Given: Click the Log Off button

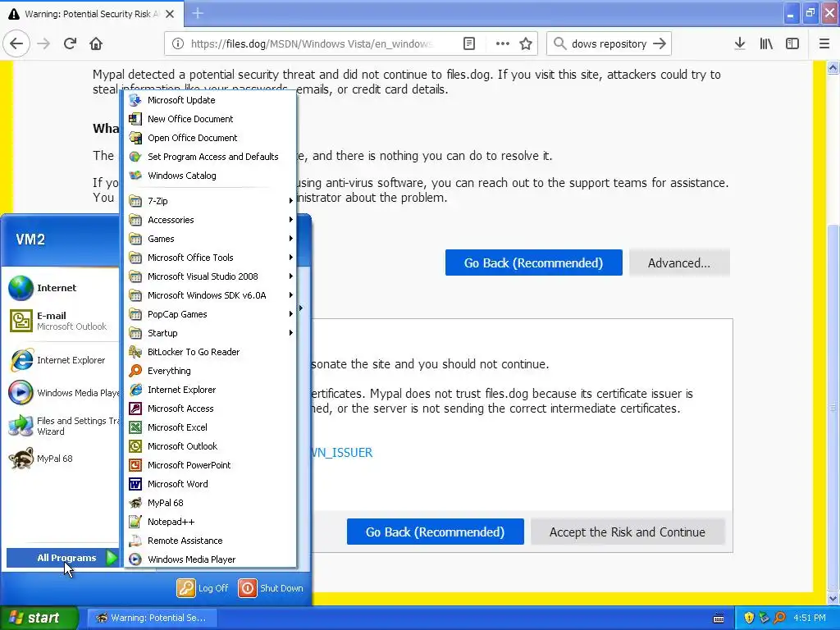Looking at the screenshot, I should point(203,588).
